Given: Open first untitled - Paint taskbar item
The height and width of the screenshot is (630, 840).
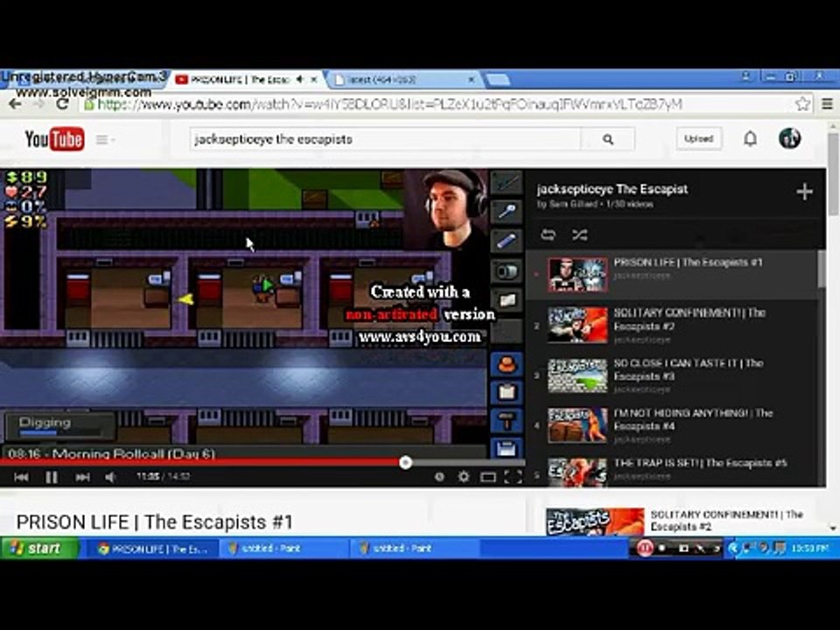Looking at the screenshot, I should [x=283, y=549].
